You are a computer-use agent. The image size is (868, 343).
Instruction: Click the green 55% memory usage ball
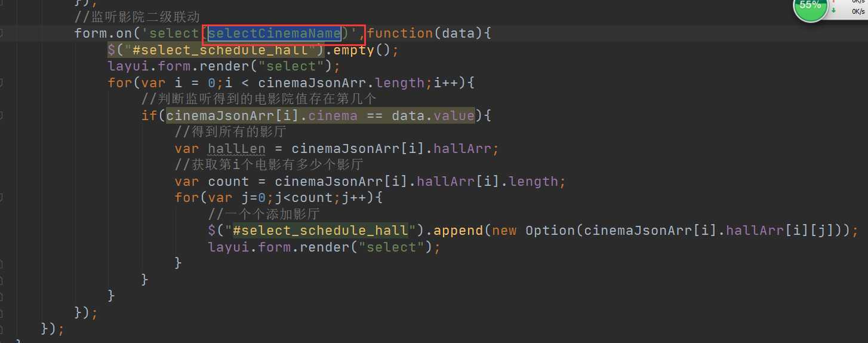pyautogui.click(x=811, y=7)
